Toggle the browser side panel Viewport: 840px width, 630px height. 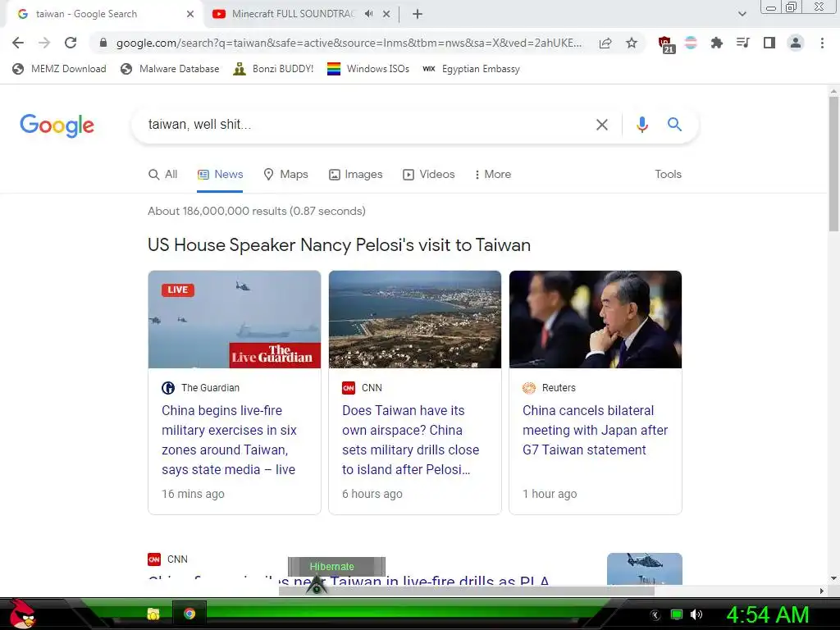[769, 43]
